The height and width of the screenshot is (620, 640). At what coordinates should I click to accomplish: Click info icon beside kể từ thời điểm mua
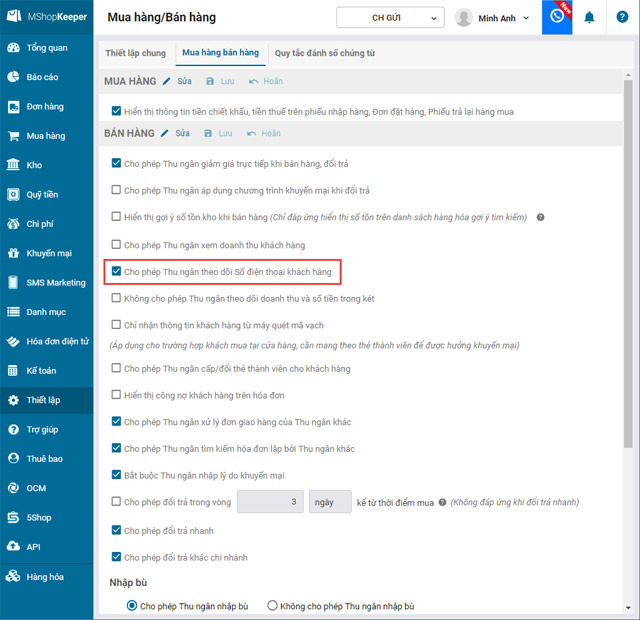click(x=442, y=502)
